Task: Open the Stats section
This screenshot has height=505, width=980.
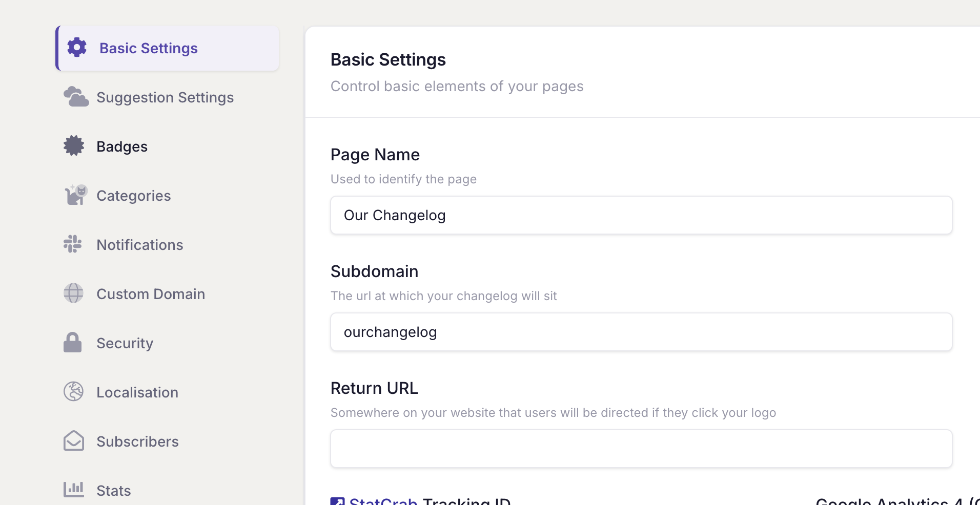Action: (115, 490)
